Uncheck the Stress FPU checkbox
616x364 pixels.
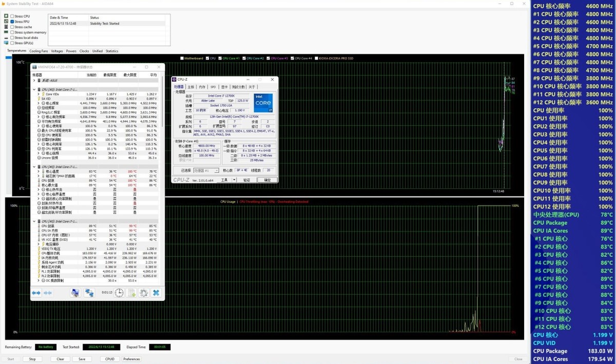tap(12, 22)
